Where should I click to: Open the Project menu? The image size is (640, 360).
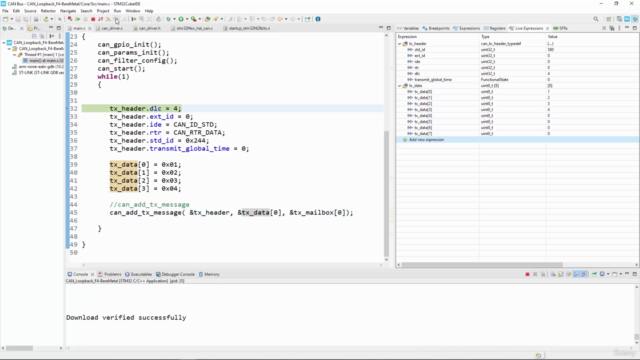click(103, 11)
